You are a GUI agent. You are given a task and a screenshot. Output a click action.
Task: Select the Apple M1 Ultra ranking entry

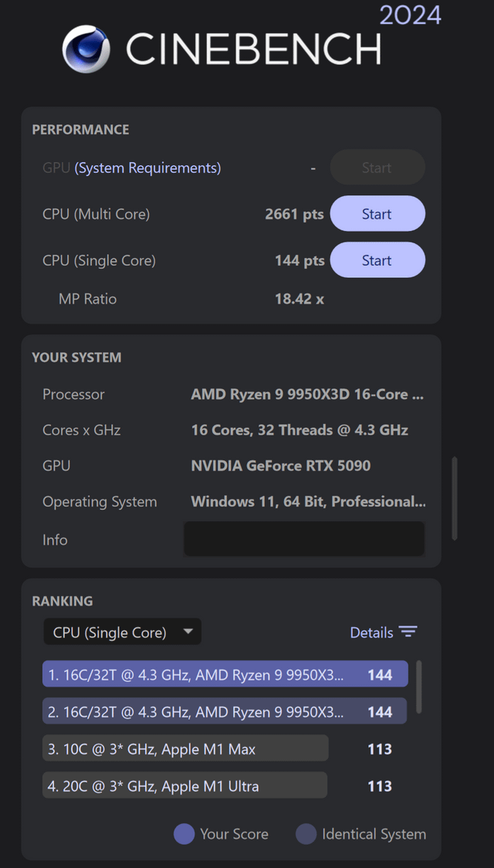point(184,785)
